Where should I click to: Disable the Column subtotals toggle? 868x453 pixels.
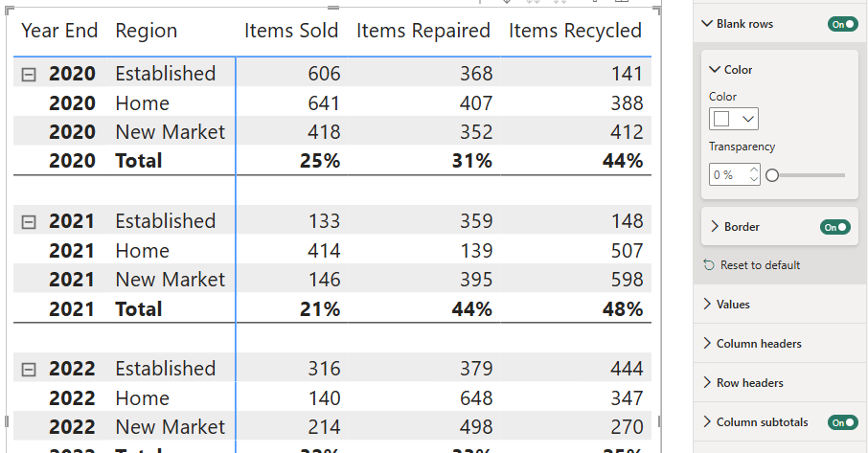click(842, 422)
